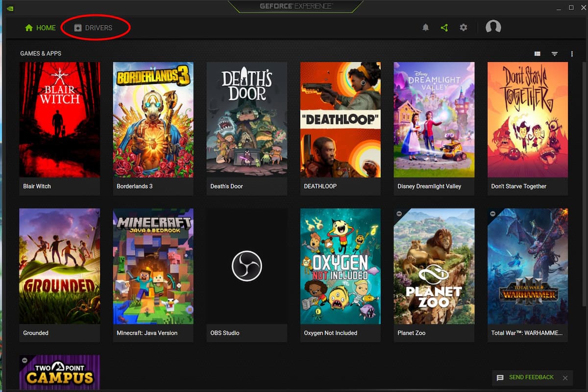Select Don't Starve Together cover
Viewport: 588px width, 392px height.
click(528, 120)
